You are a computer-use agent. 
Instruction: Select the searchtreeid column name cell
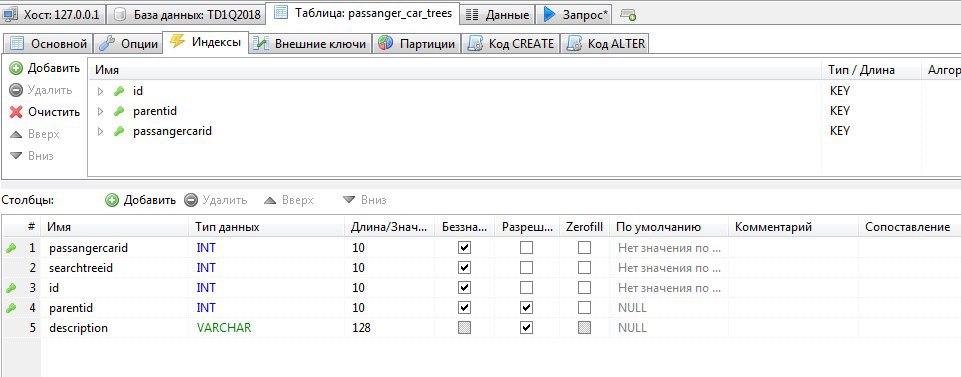point(115,268)
